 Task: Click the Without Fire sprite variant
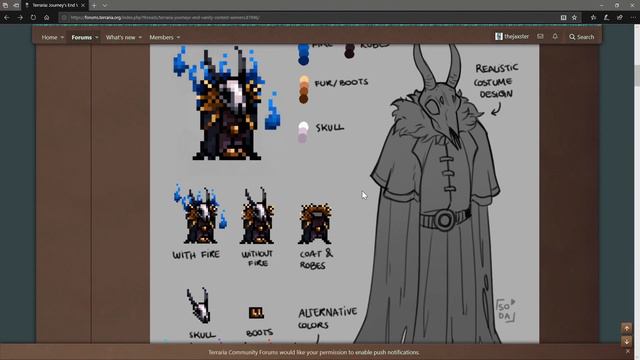[257, 216]
